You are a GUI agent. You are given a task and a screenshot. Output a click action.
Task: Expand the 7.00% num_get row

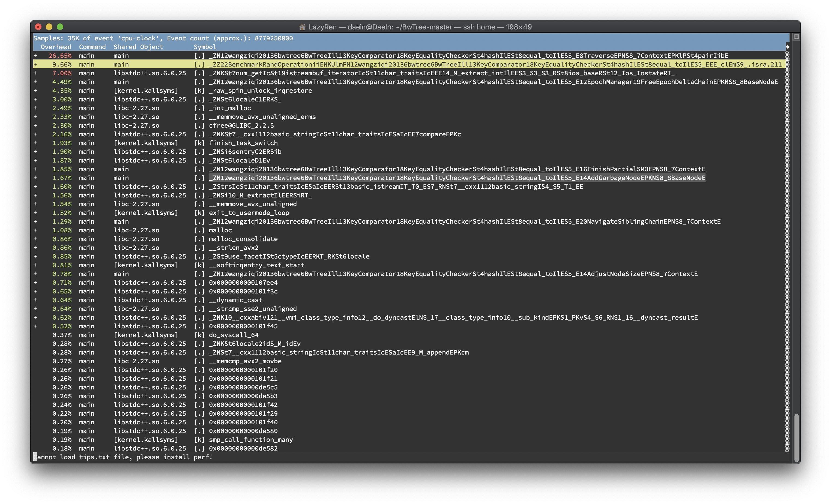35,73
